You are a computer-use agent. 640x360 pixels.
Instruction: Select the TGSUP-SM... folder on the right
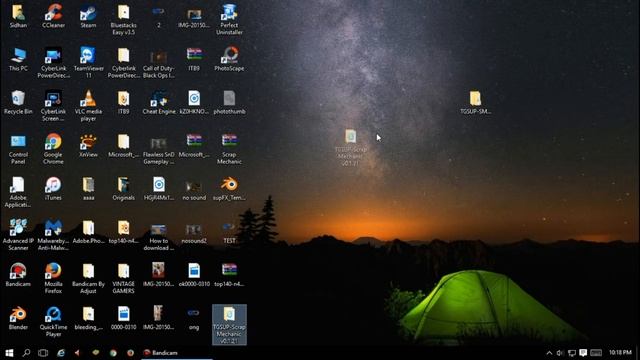475,102
